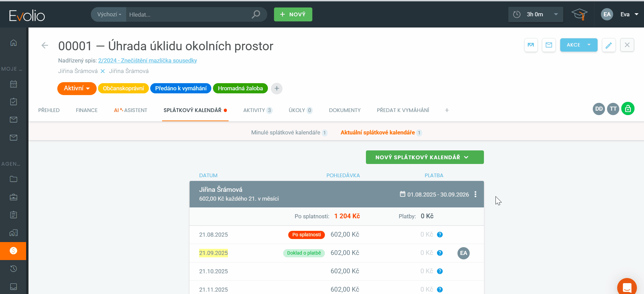The image size is (644, 294).
Task: Click the green NOVÝ button
Action: tap(293, 15)
